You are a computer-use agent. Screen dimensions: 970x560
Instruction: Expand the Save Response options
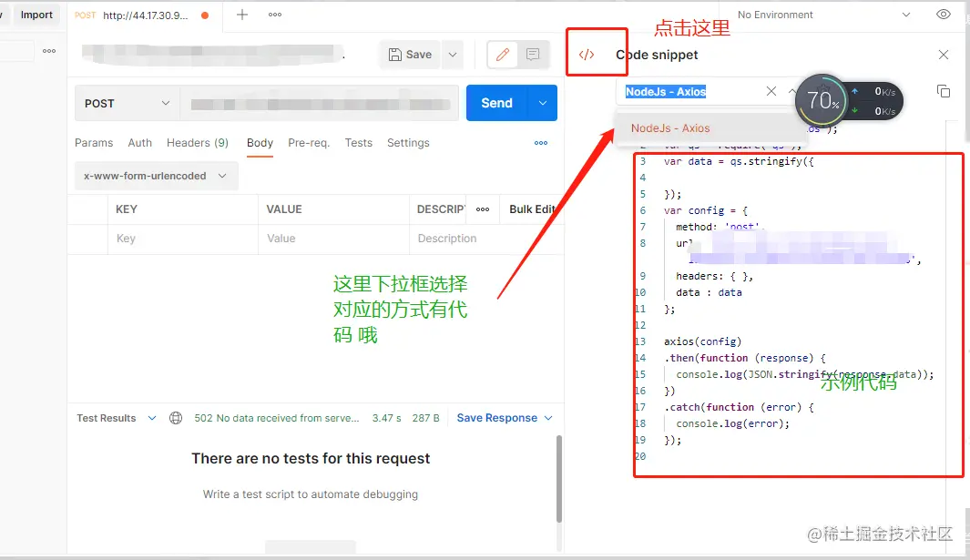click(550, 417)
